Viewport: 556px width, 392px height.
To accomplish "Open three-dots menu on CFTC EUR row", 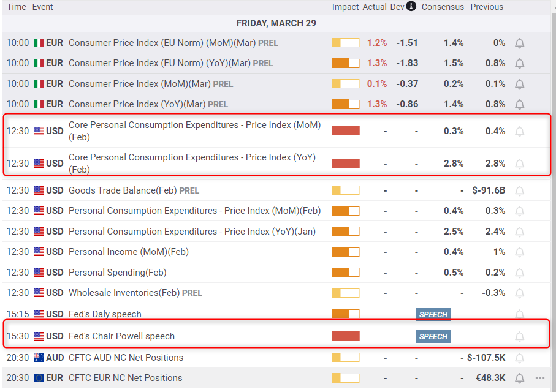I will pyautogui.click(x=539, y=378).
